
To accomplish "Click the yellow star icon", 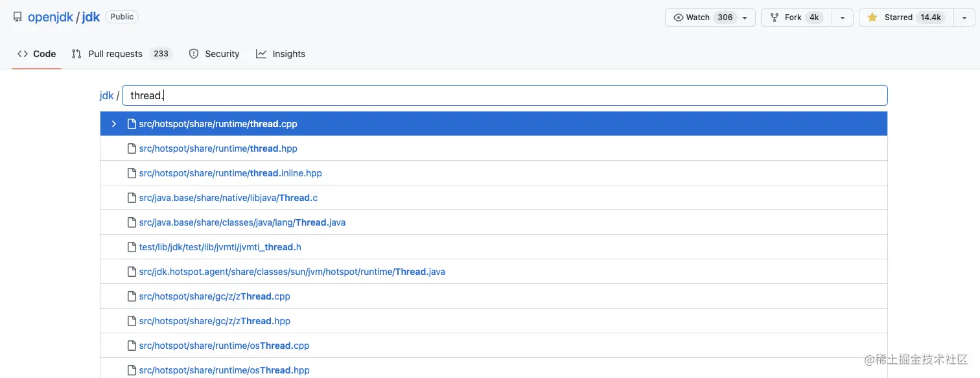I will point(872,18).
